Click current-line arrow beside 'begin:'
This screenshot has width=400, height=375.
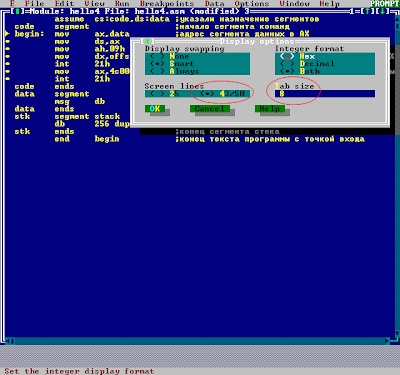pos(7,34)
